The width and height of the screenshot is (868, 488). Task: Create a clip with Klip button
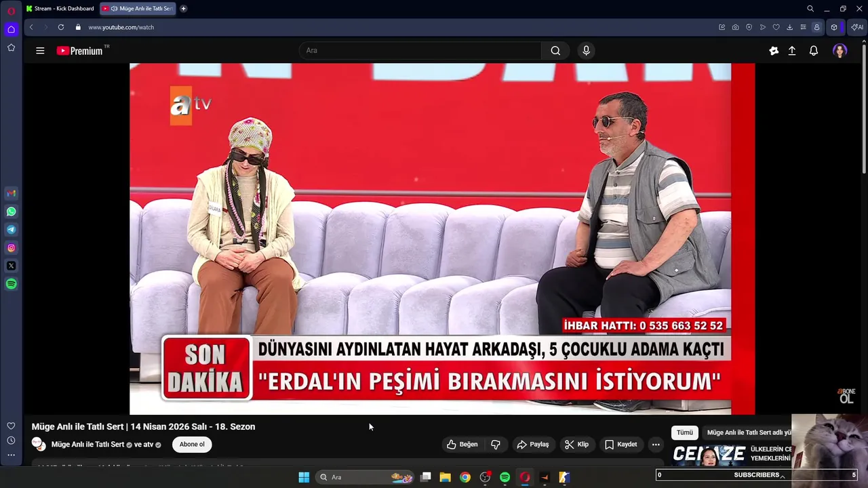point(576,445)
